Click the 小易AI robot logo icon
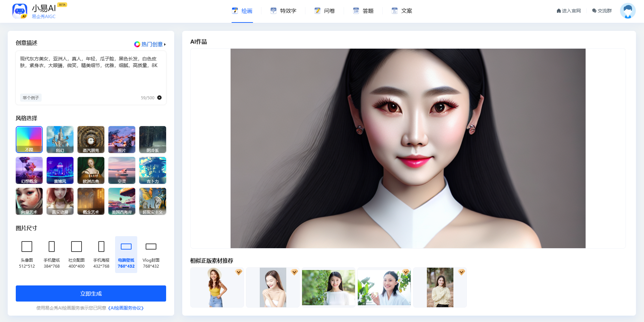Screen dimensions: 644x322 point(20,11)
